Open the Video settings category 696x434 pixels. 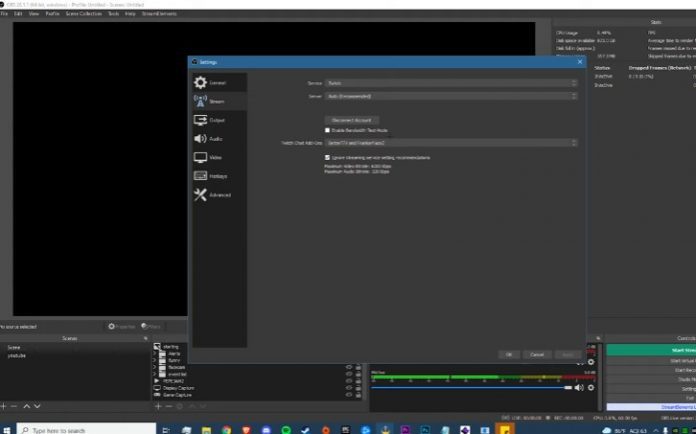[x=220, y=157]
